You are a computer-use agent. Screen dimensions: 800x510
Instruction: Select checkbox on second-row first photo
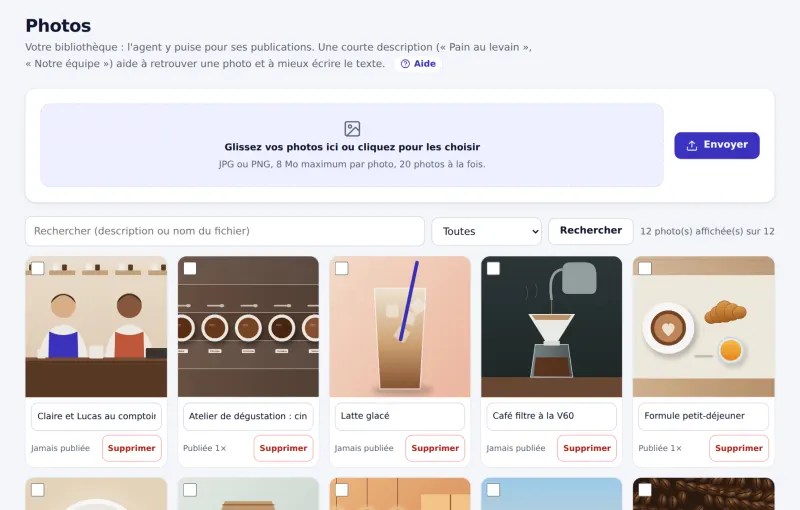tap(38, 490)
